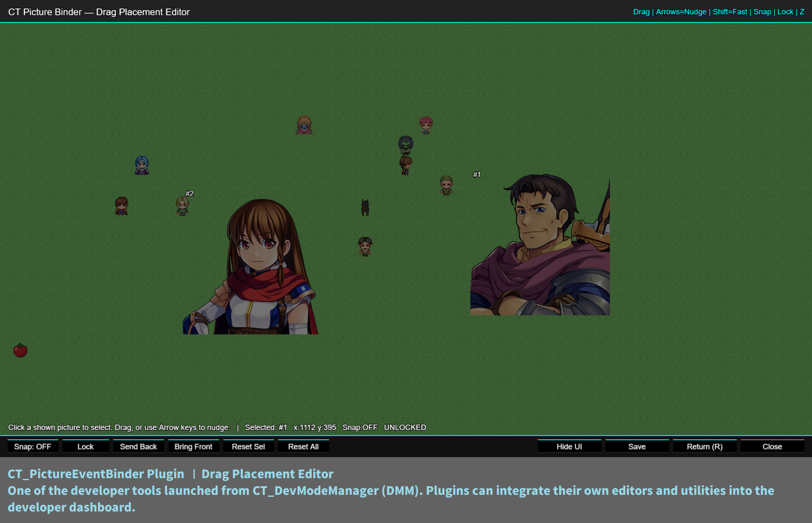Click the UNLOCKED status text
The width and height of the screenshot is (812, 523).
click(x=405, y=427)
